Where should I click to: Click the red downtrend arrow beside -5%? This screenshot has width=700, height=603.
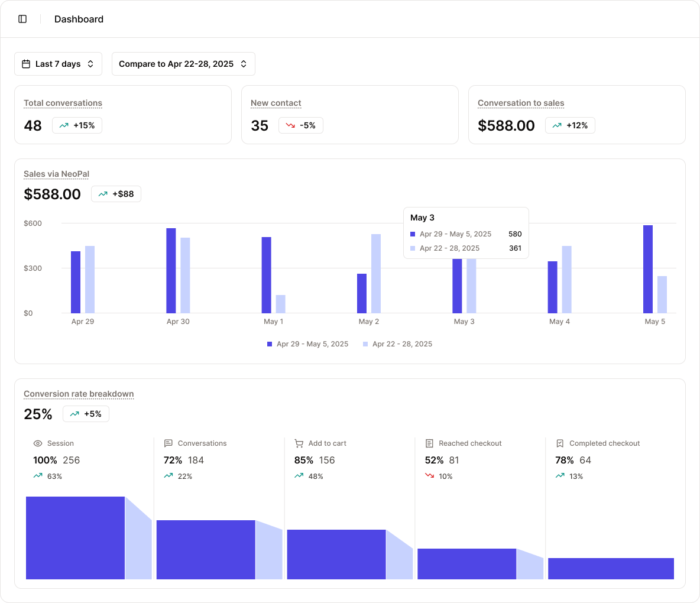[289, 125]
